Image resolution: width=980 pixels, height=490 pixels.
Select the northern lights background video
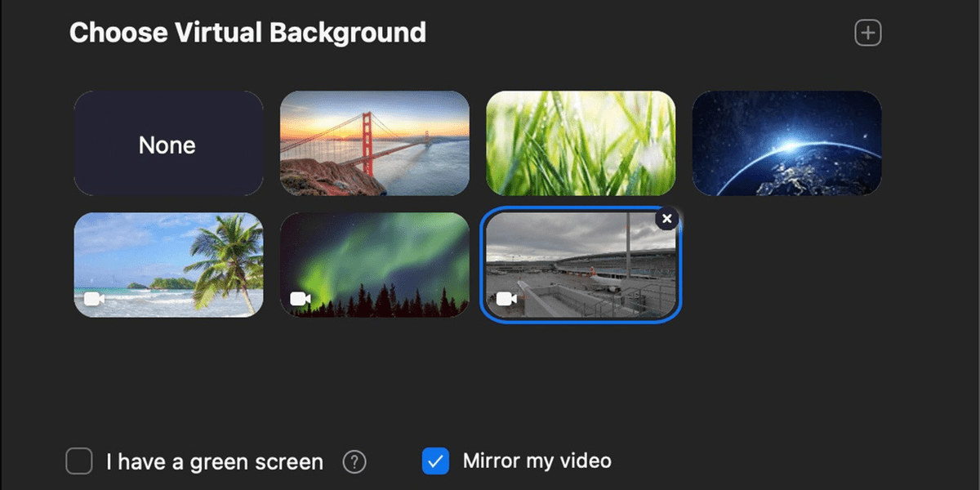coord(374,266)
